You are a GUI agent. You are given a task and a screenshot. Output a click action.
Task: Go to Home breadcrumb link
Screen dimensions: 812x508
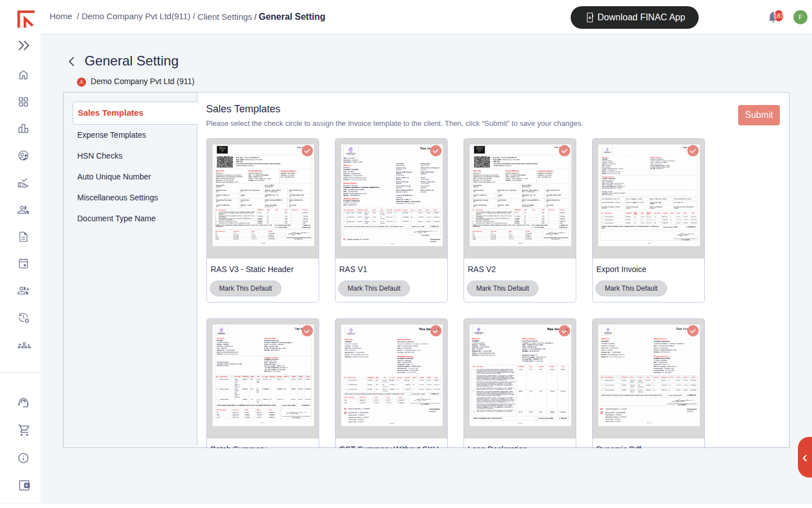61,16
